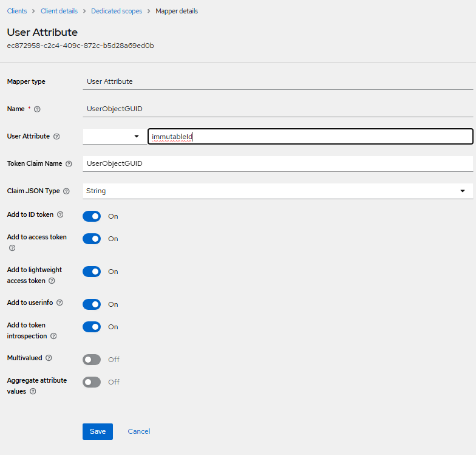Show help for Add to userinfo

pos(59,303)
